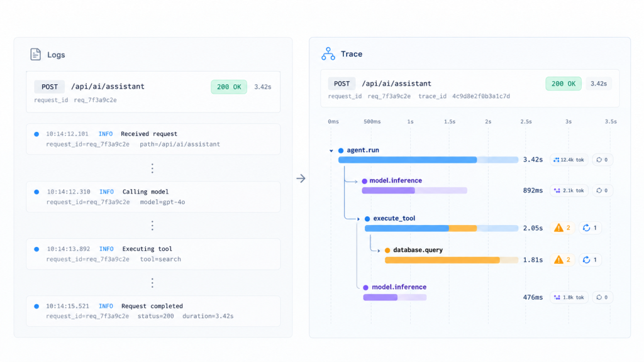Image resolution: width=644 pixels, height=362 pixels.
Task: Open the 1.8k tok token badge
Action: click(x=569, y=297)
